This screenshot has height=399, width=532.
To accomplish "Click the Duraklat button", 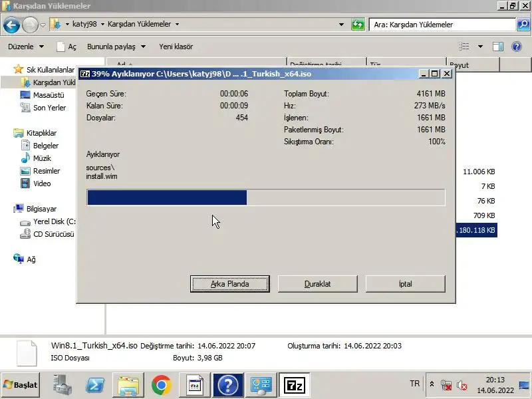I will (x=318, y=284).
